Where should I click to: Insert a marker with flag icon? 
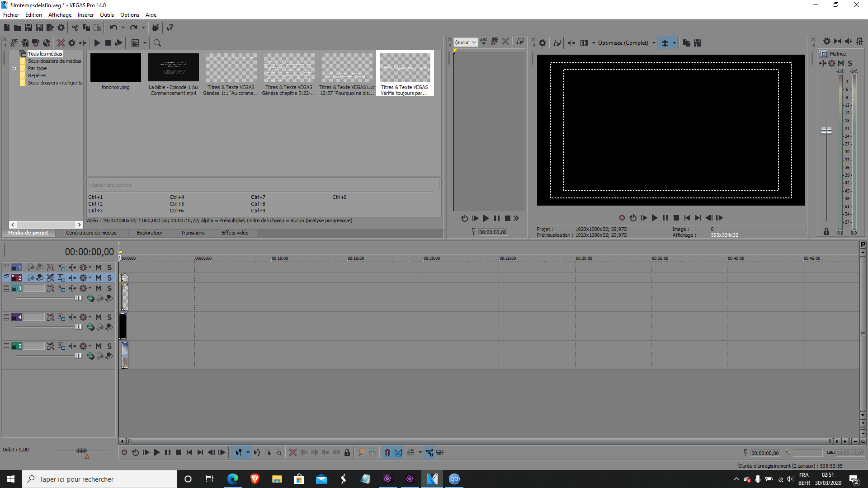(362, 453)
